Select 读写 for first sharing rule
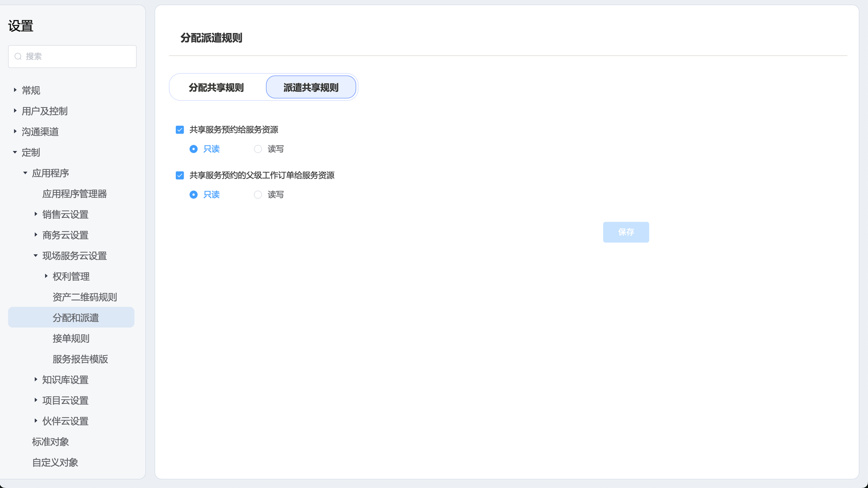The height and width of the screenshot is (488, 868). (x=258, y=149)
